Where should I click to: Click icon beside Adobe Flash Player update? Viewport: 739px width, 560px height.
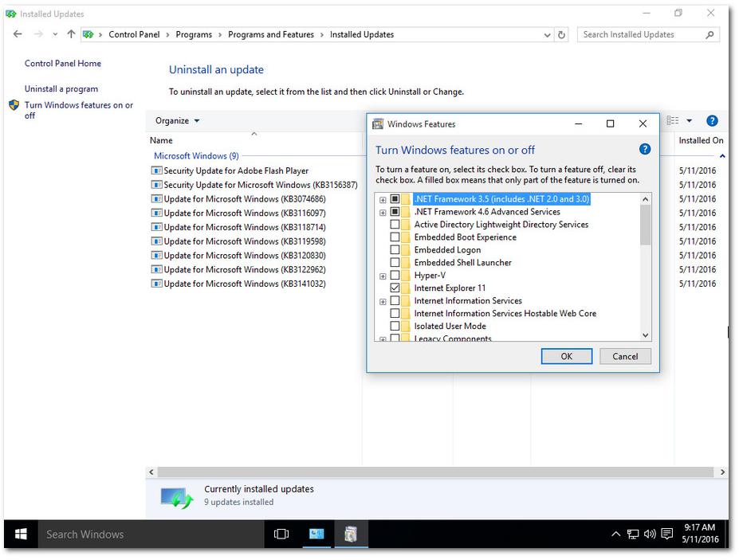[156, 170]
